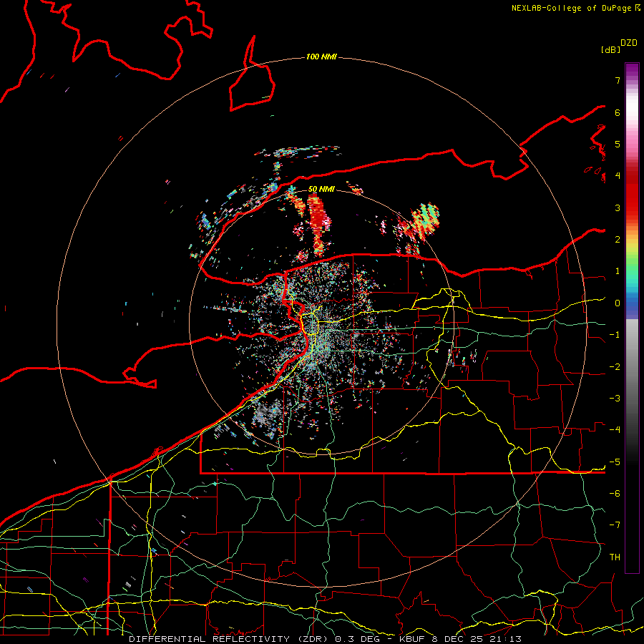Viewport: 644px width, 644px height.
Task: Click the green-striped echo patch on the 50 NMI ring
Action: (424, 220)
